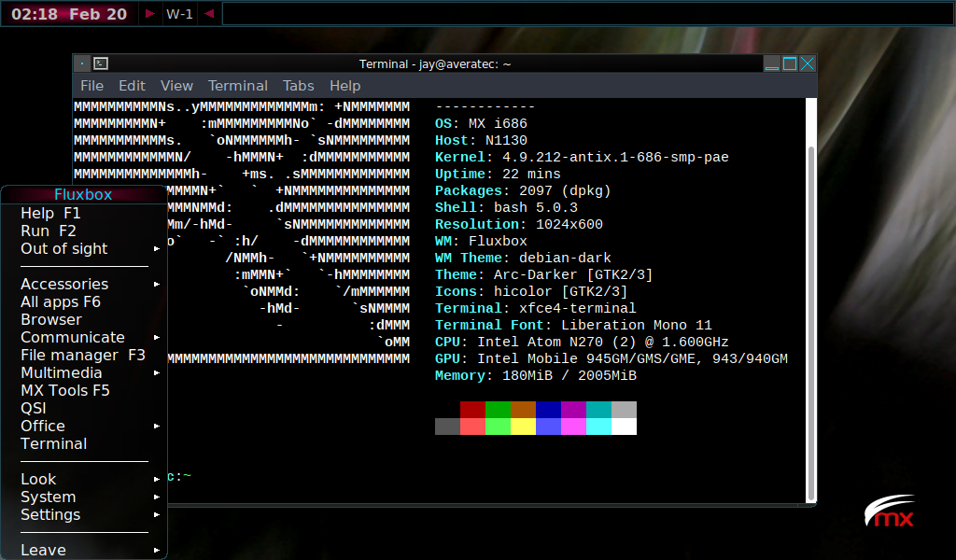
Task: Click the terminal icon in the title bar
Action: pyautogui.click(x=101, y=63)
